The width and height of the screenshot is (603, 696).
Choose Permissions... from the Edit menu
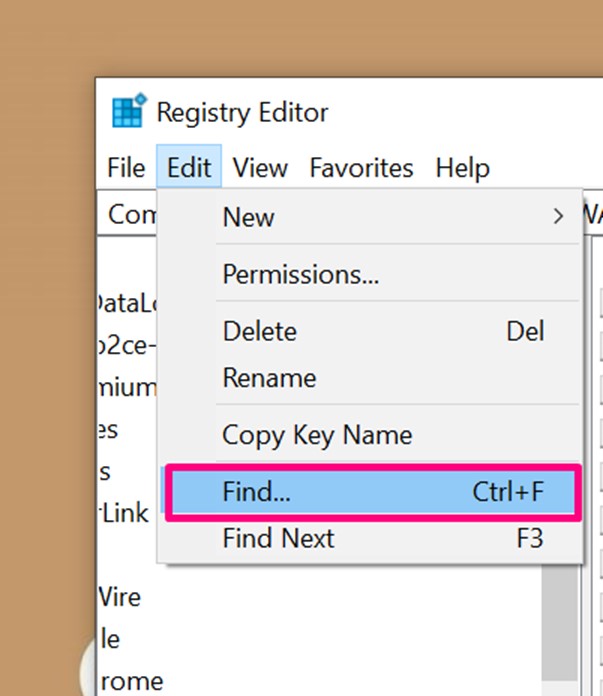300,274
